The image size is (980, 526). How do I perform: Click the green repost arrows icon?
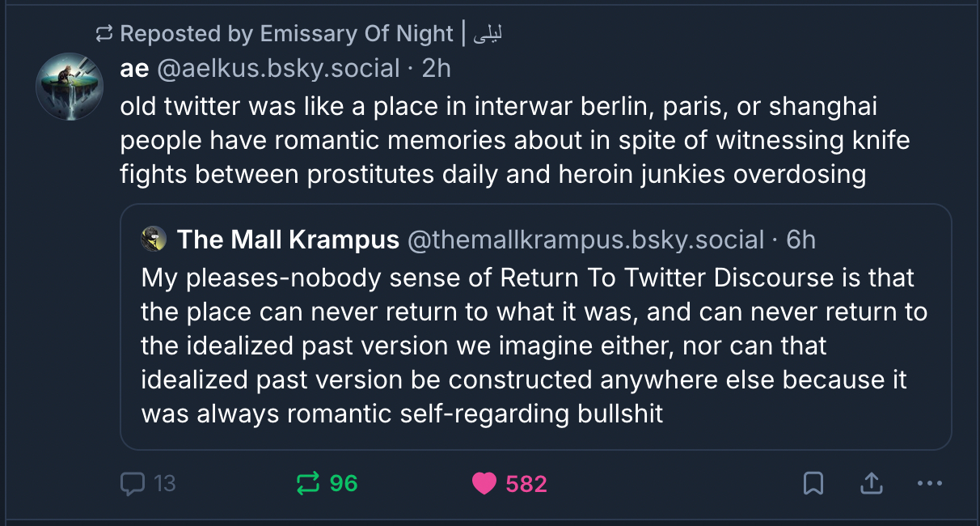pyautogui.click(x=308, y=484)
